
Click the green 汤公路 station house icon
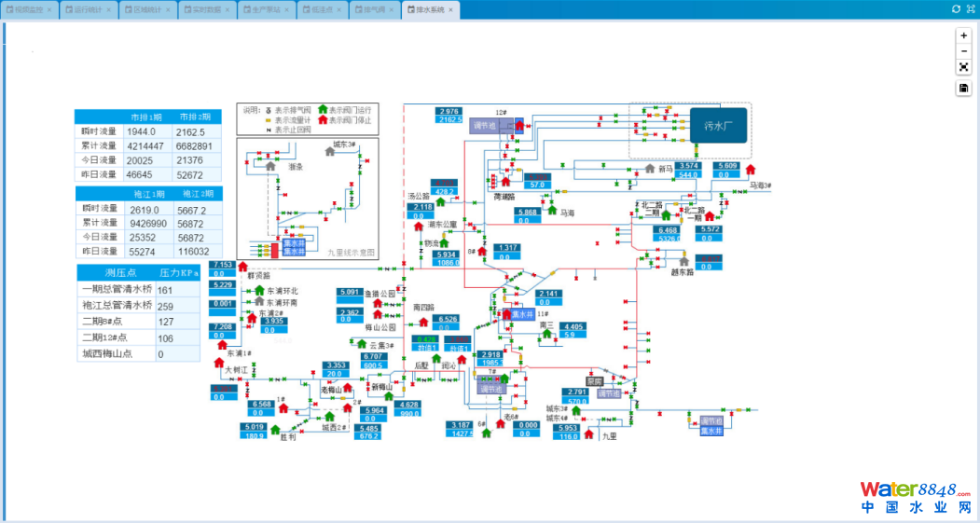pyautogui.click(x=439, y=202)
